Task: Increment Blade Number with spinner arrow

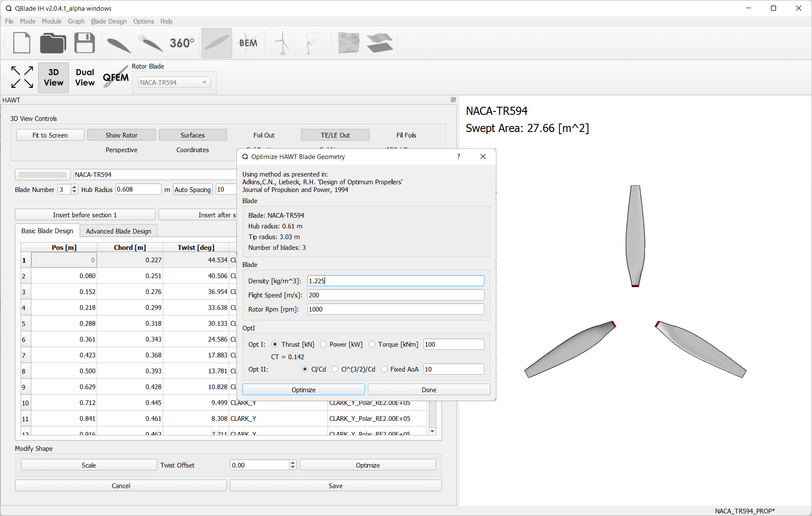Action: tap(74, 186)
